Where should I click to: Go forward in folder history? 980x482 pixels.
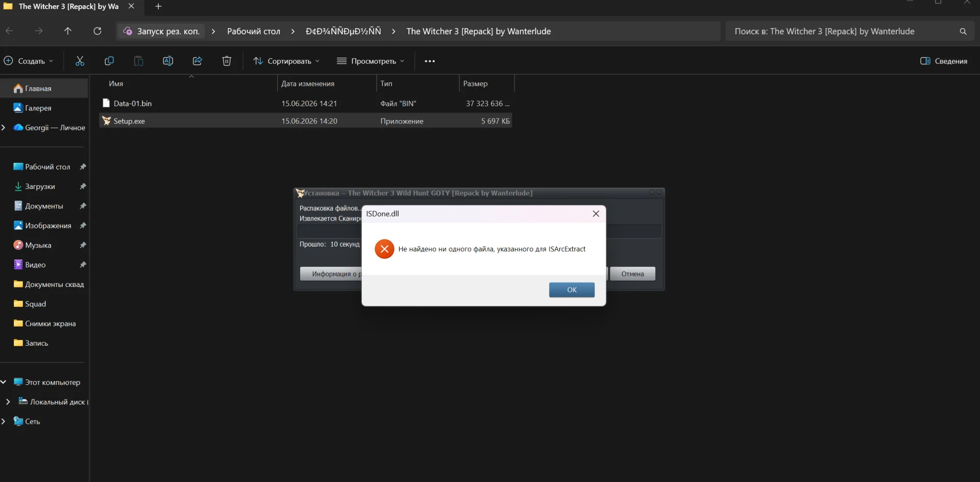[39, 31]
